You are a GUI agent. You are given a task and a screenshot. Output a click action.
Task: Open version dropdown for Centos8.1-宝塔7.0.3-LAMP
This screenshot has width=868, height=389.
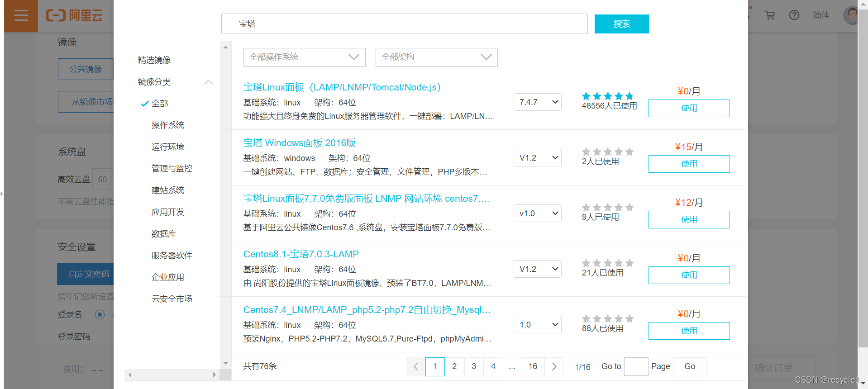click(538, 269)
